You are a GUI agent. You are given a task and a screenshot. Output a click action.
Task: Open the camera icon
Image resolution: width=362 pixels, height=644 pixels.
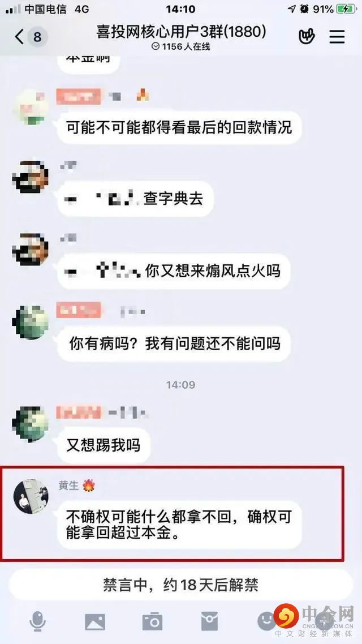pos(152,622)
